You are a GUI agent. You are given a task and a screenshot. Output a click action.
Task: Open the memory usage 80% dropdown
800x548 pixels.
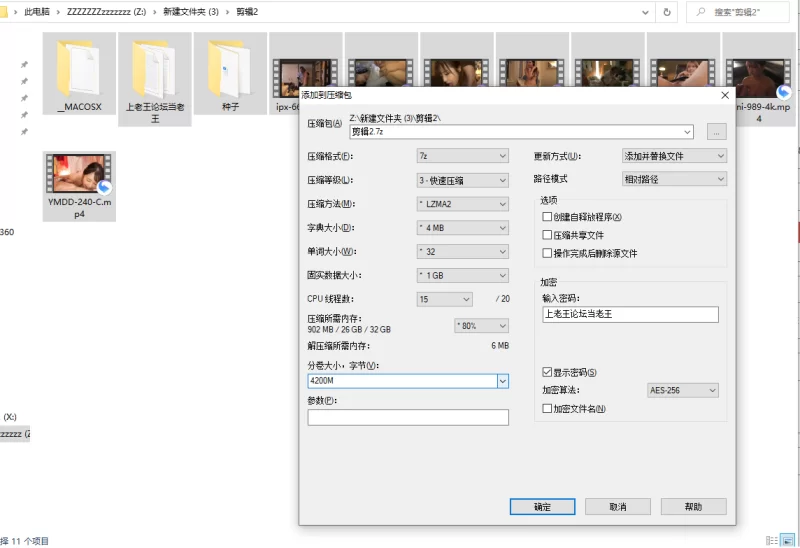pyautogui.click(x=482, y=326)
